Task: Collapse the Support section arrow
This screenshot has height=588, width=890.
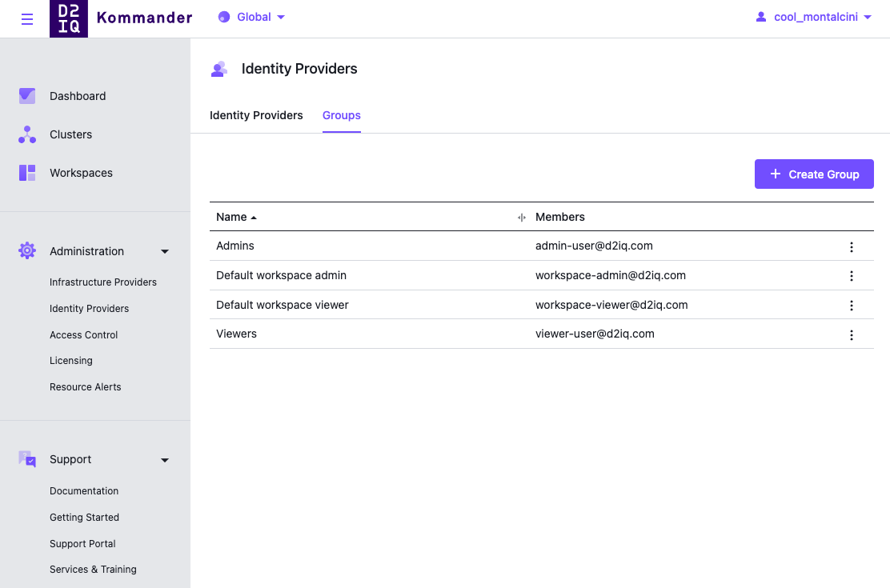Action: click(165, 460)
